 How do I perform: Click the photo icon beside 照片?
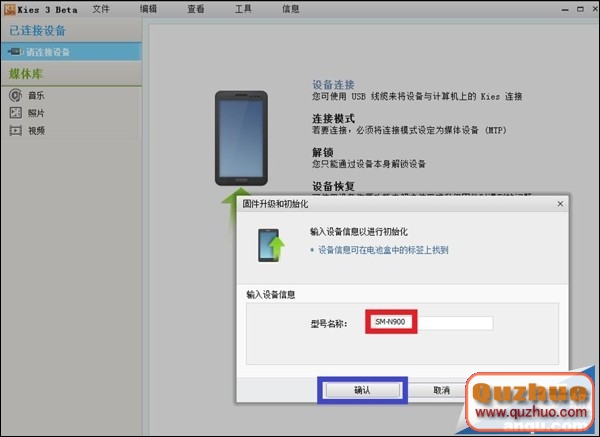pos(15,113)
